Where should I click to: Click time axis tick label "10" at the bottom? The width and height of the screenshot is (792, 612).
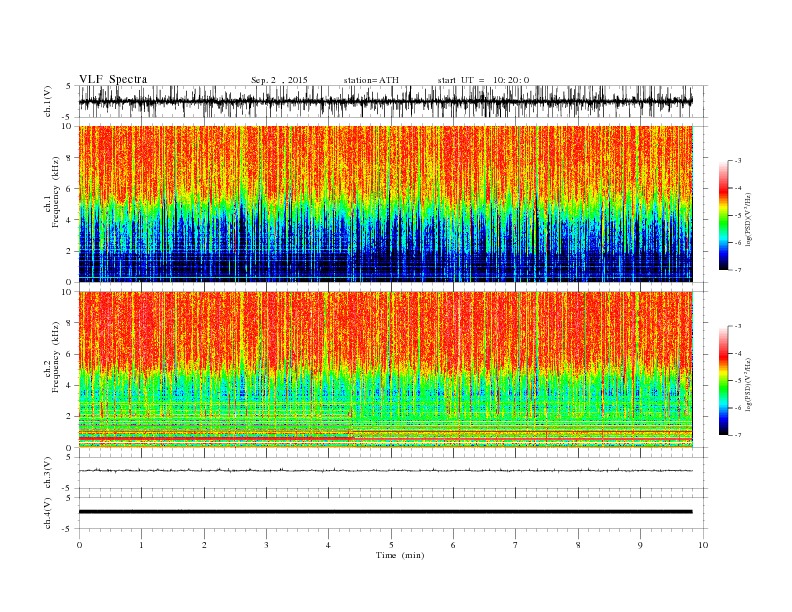703,545
